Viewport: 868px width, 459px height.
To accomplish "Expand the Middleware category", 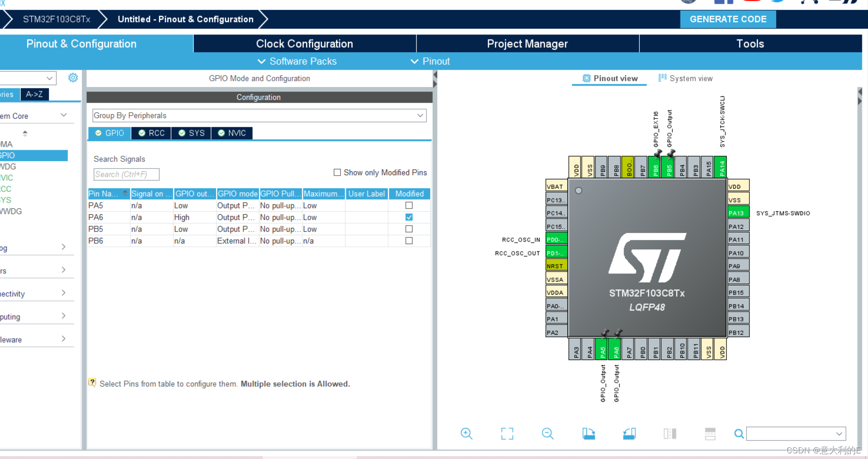I will pos(64,339).
